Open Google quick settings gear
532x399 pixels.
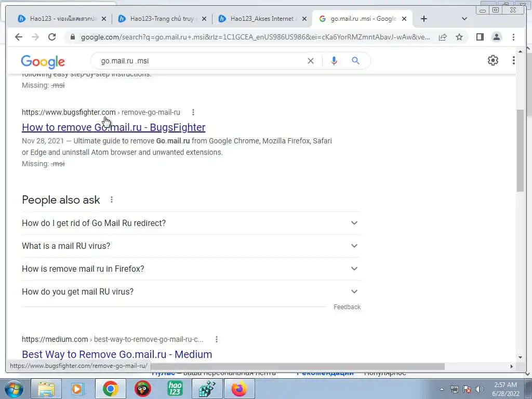(493, 60)
